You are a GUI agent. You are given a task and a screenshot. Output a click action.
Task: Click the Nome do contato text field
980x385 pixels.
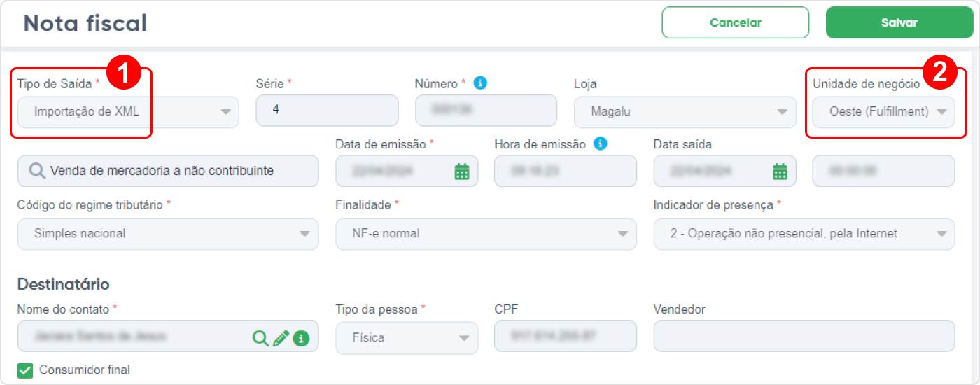click(168, 336)
